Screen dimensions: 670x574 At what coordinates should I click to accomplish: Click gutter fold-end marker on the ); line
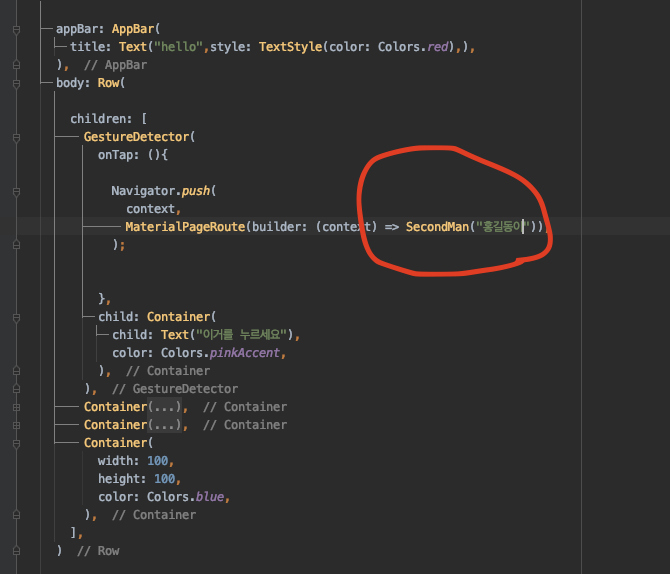(x=16, y=245)
